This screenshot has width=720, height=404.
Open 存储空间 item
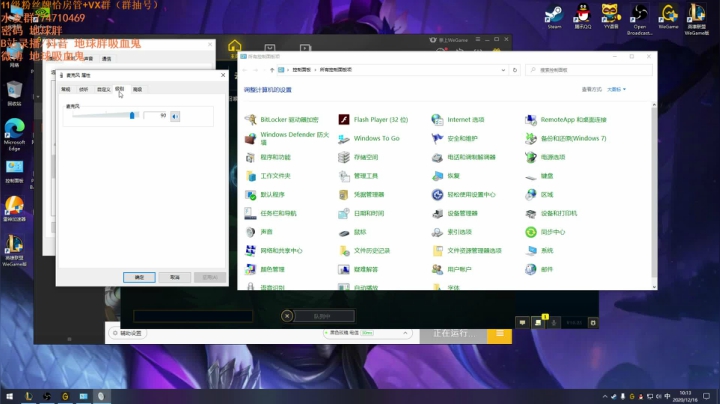pyautogui.click(x=358, y=157)
